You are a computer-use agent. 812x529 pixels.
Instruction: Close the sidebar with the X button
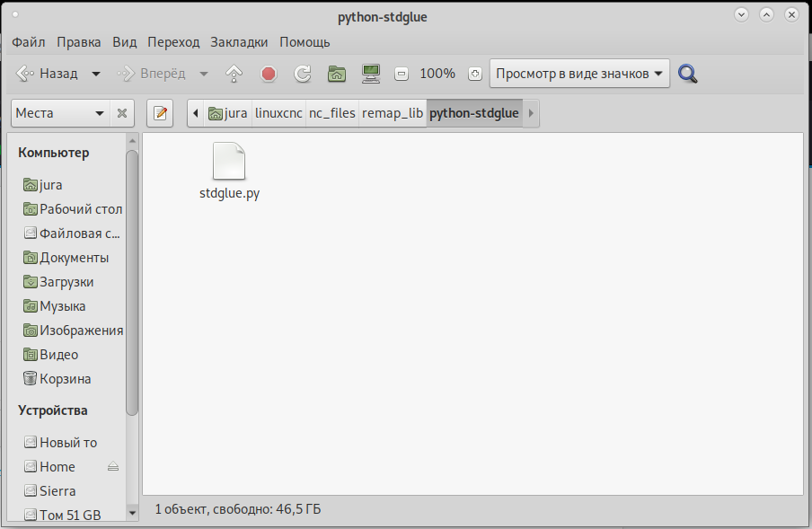pyautogui.click(x=121, y=113)
